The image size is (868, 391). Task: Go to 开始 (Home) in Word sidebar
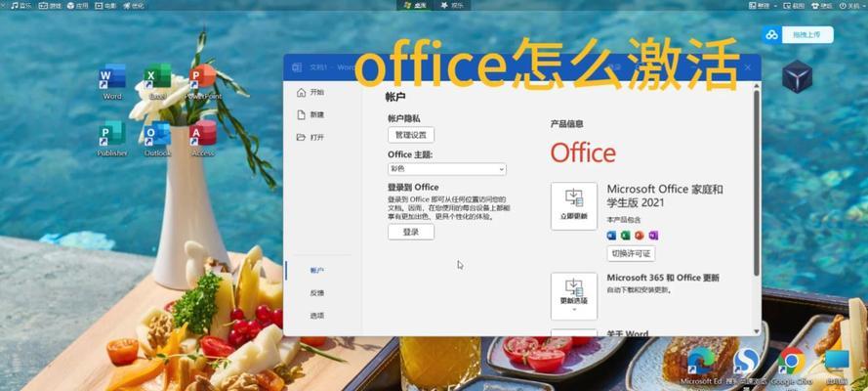click(x=310, y=93)
